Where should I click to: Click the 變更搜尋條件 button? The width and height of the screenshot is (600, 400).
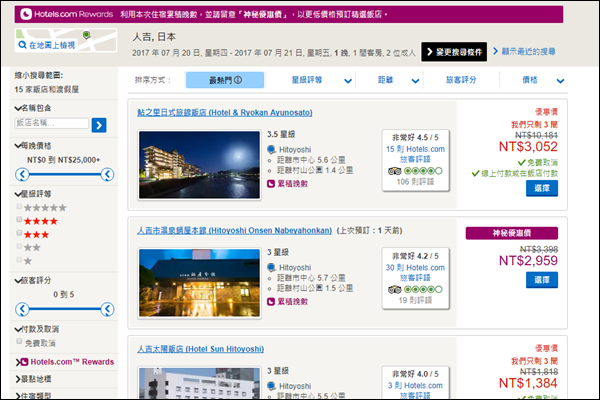pos(454,52)
